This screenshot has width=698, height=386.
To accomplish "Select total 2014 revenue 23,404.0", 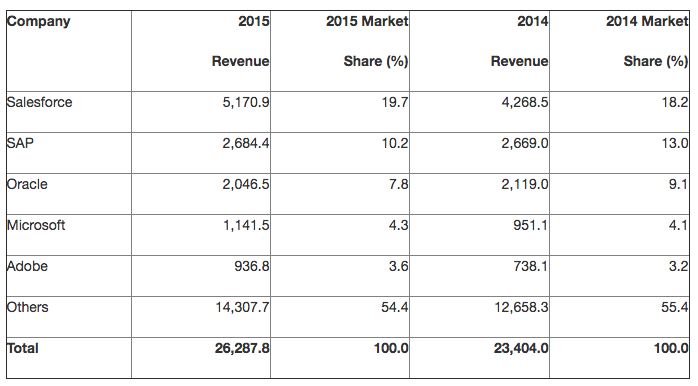I will tap(521, 348).
